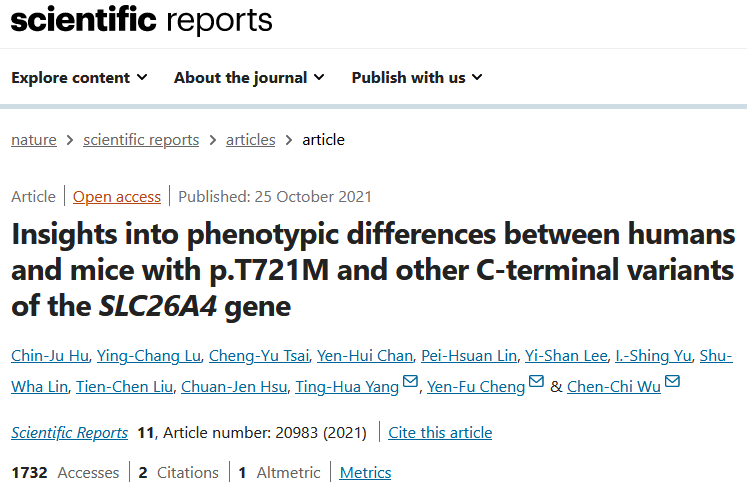Open the About the journal menu
747x490 pixels.
click(249, 78)
